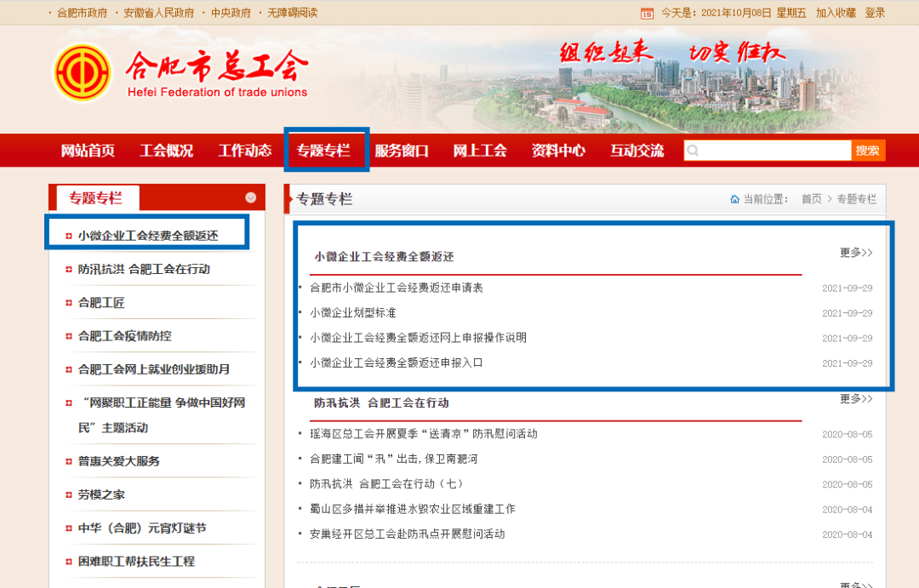Open article 合肥建工闻“汛”出击,保卫南淝河
Image resolution: width=919 pixels, height=588 pixels.
[394, 459]
